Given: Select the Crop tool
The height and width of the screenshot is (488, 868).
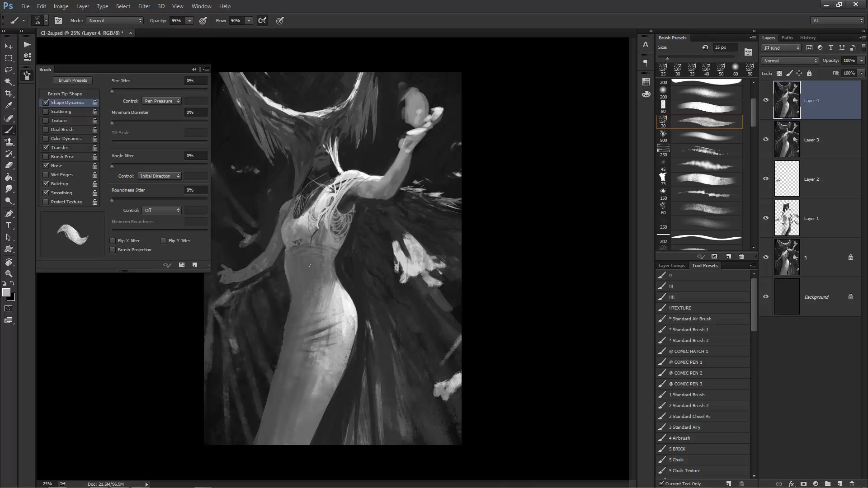Looking at the screenshot, I should pos(9,94).
